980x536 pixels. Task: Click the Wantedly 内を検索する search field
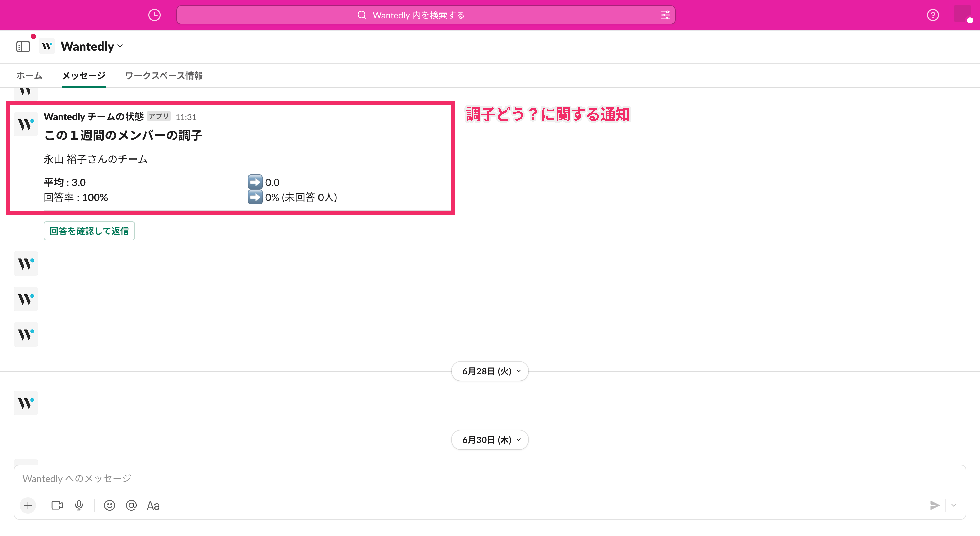tap(426, 15)
